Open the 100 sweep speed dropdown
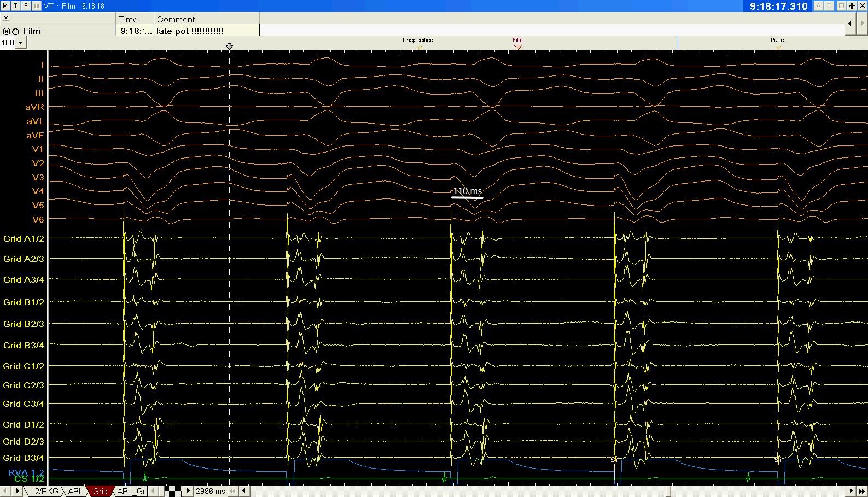This screenshot has height=497, width=868. click(x=21, y=43)
